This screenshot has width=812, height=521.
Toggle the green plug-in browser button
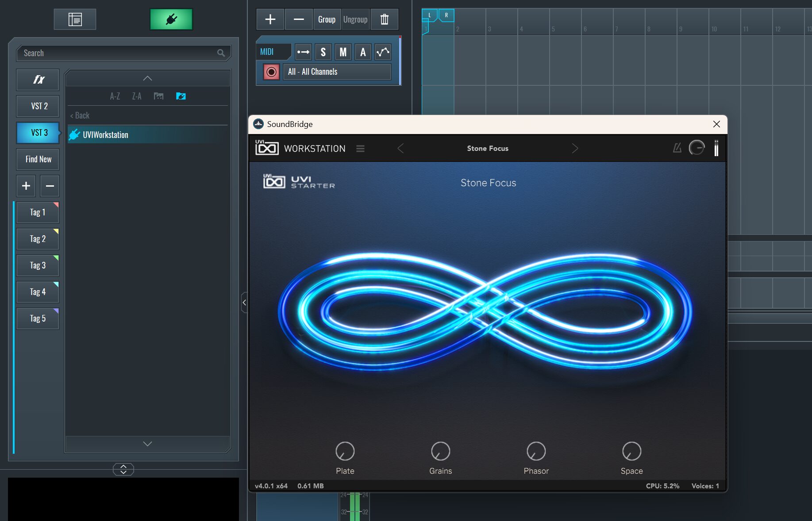[171, 19]
